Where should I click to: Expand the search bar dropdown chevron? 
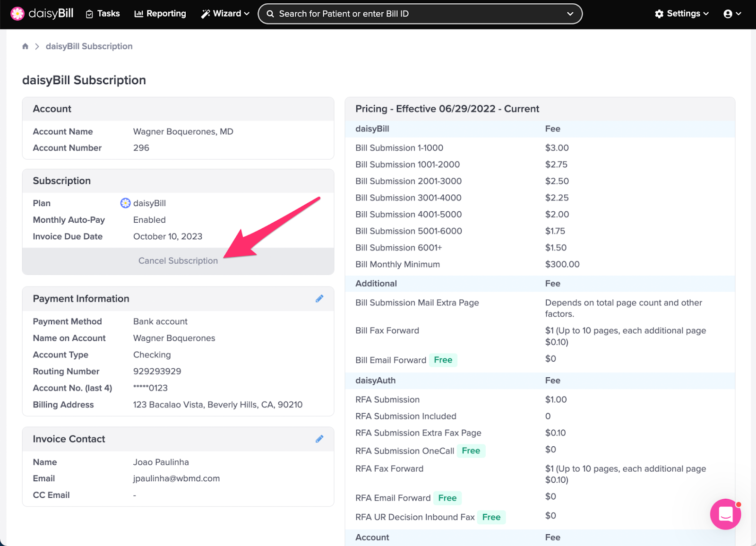[570, 14]
